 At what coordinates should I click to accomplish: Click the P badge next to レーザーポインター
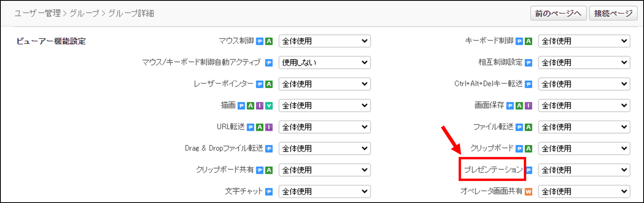pyautogui.click(x=260, y=84)
